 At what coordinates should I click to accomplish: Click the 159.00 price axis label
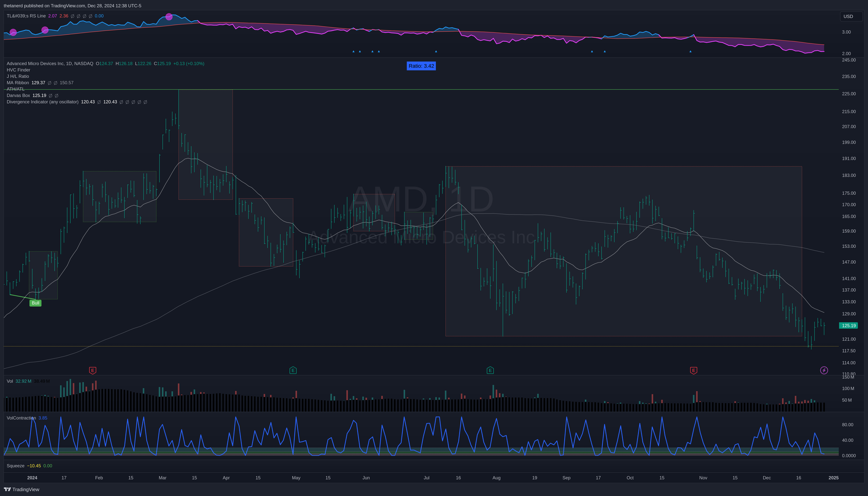pyautogui.click(x=849, y=231)
